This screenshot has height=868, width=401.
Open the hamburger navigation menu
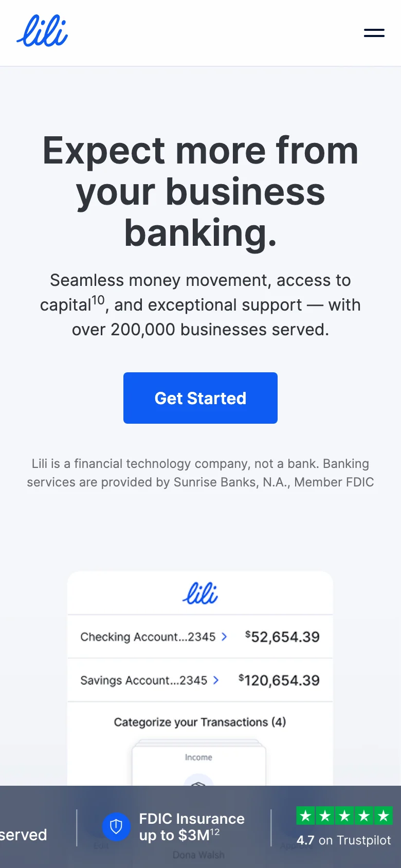[374, 33]
